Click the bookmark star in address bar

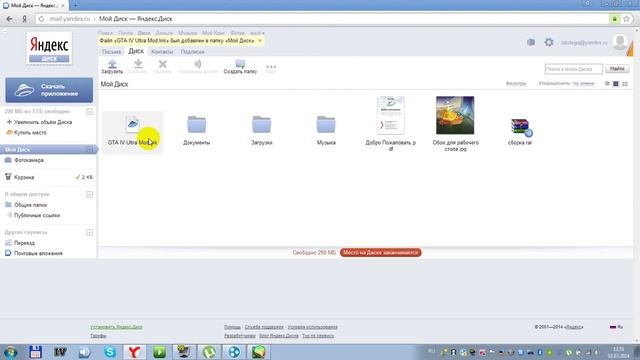627,19
